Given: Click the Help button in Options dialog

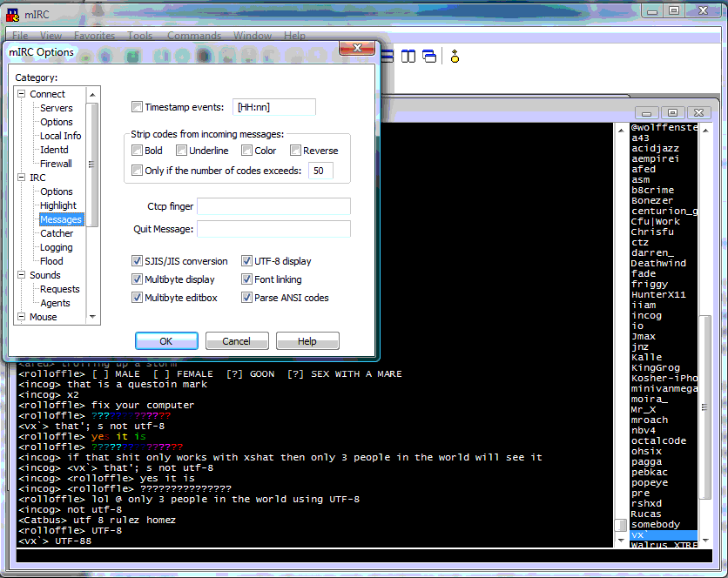Looking at the screenshot, I should (307, 341).
